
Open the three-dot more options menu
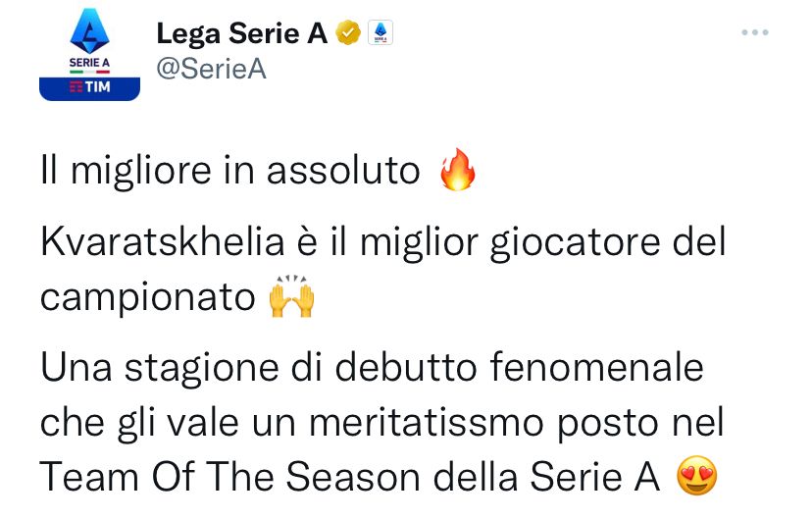tap(754, 33)
